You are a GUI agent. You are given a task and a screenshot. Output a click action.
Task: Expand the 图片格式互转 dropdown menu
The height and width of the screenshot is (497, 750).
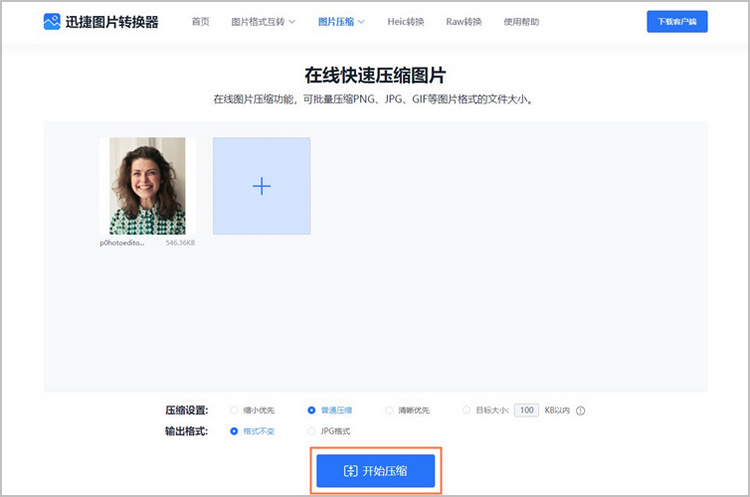(x=263, y=22)
